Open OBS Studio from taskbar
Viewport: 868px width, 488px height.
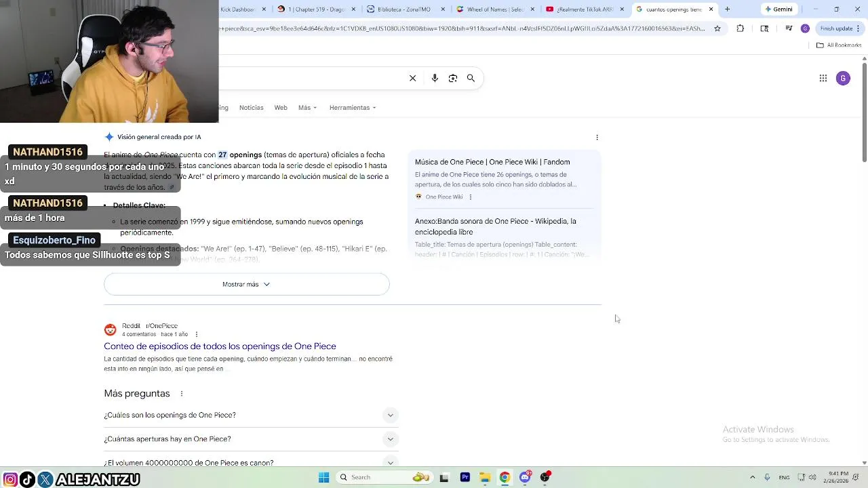[x=545, y=477]
